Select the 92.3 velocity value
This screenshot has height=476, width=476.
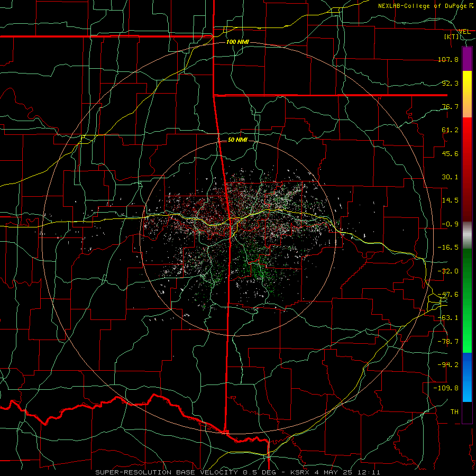click(450, 83)
